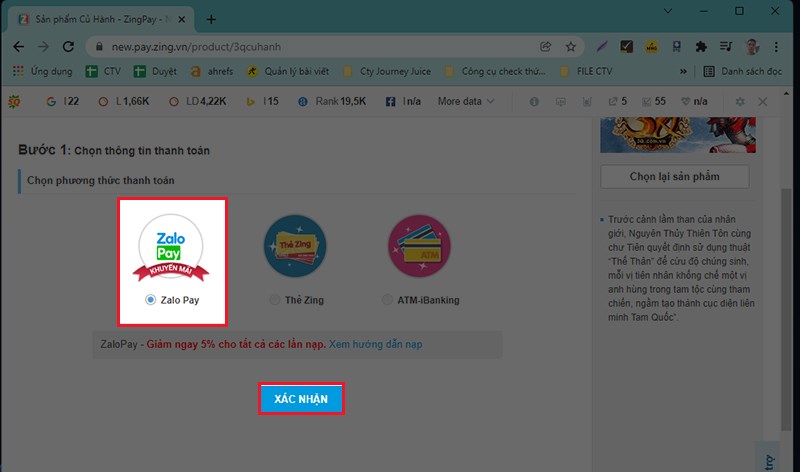The width and height of the screenshot is (800, 472).
Task: Open SEO bar settings gear
Action: pos(740,102)
